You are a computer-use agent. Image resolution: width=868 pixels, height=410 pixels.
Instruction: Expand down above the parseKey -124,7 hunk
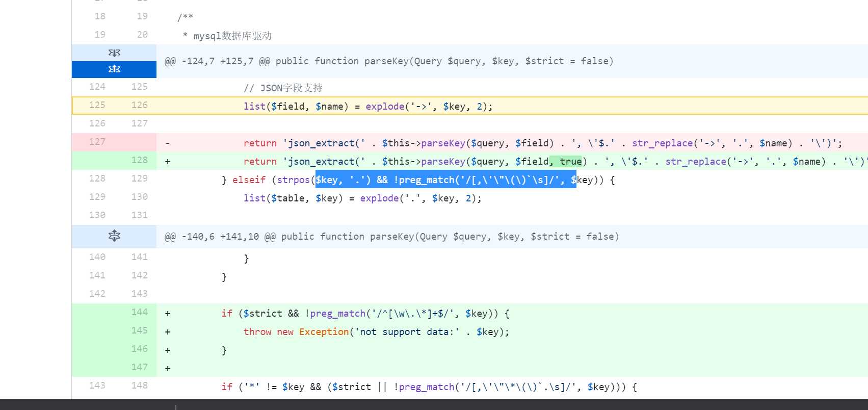114,53
